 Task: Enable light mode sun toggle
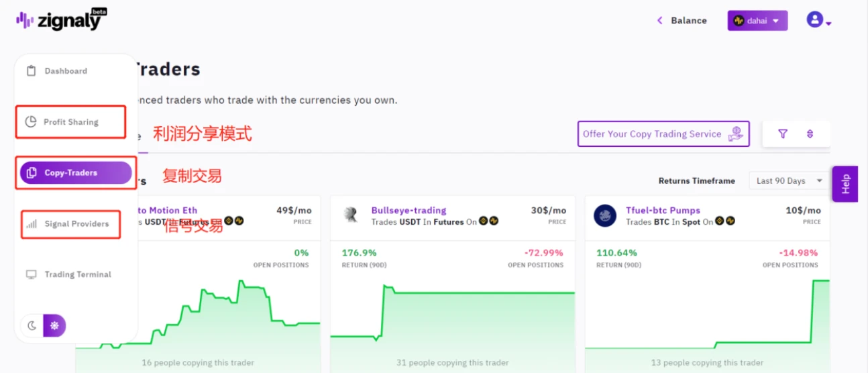[54, 325]
